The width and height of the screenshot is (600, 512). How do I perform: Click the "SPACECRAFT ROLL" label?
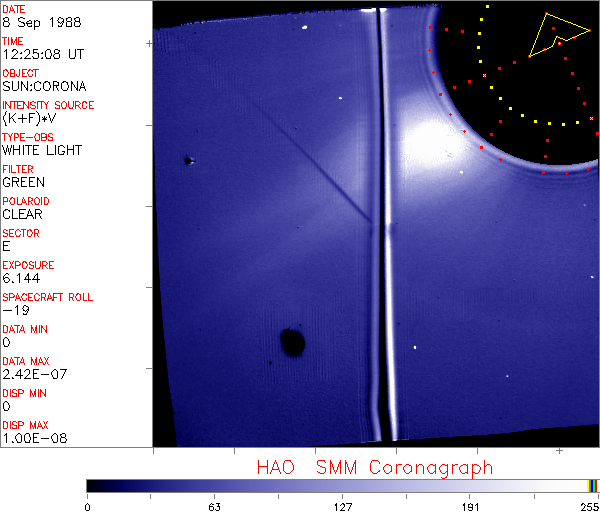pos(48,297)
